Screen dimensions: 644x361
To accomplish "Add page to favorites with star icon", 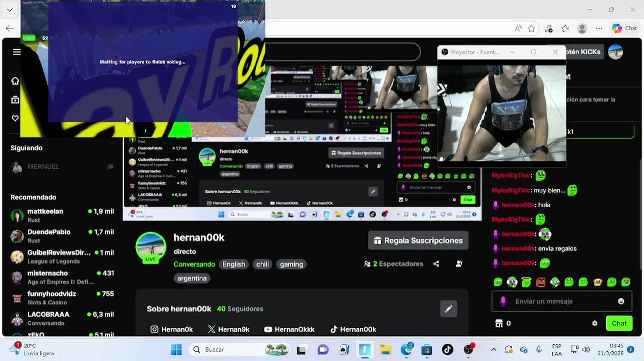I will [532, 29].
